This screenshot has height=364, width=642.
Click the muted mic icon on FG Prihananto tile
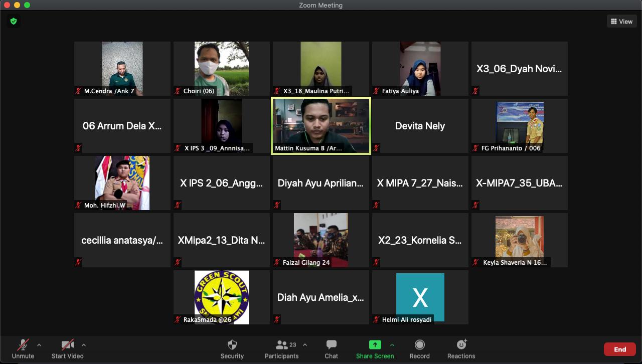(x=475, y=148)
